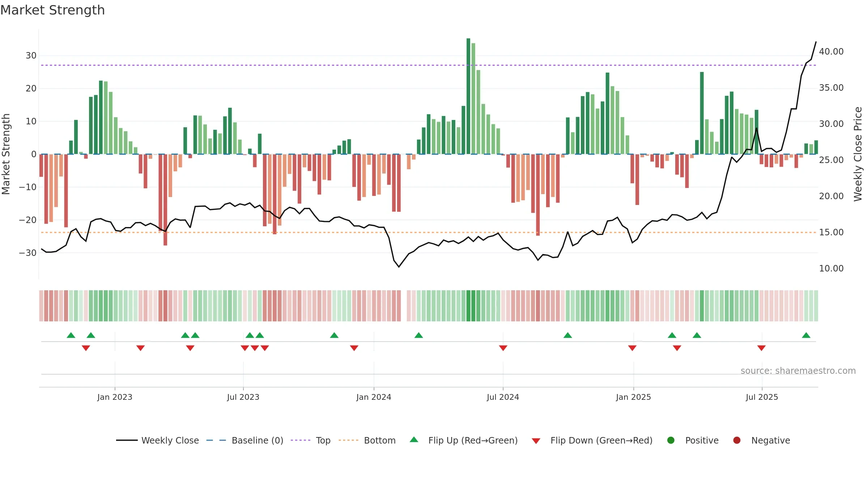Select the flip-down marker at Jan 2025

(x=632, y=348)
